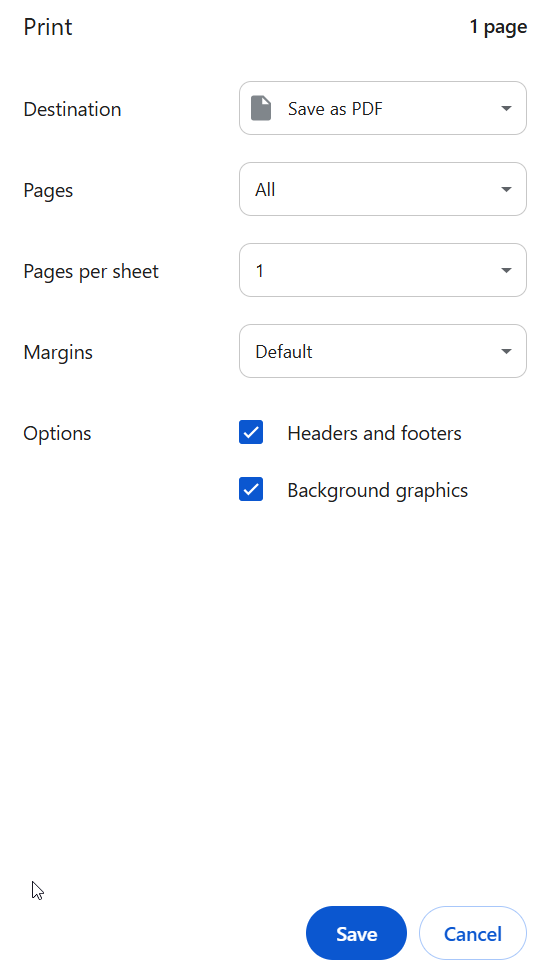
Task: Click the Margins label text
Action: 58,353
